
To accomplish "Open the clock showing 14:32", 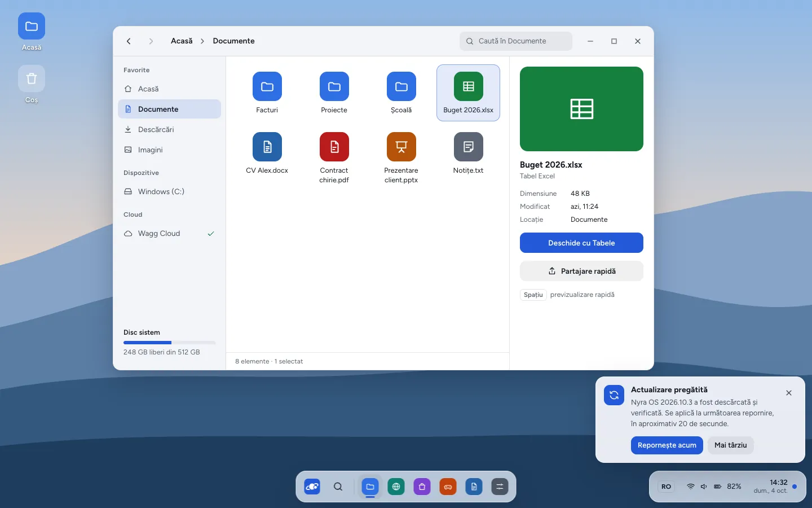I will click(x=771, y=487).
